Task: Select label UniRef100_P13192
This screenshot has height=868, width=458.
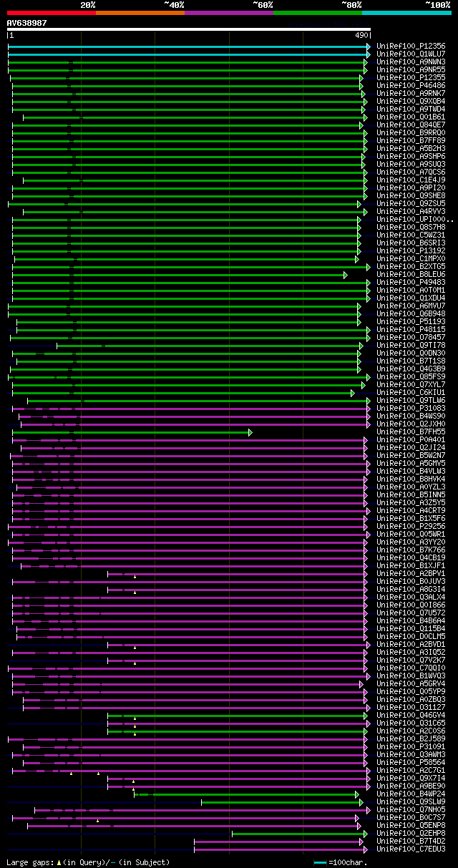Action: click(411, 250)
